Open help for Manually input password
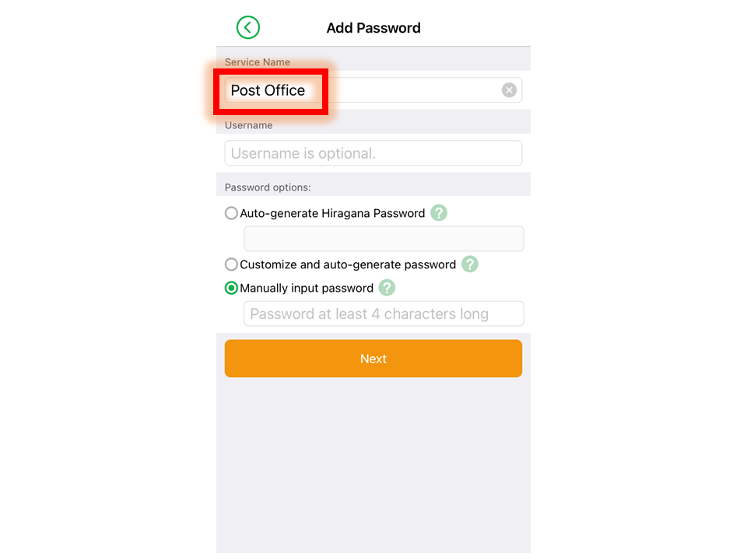Screen dimensions: 747x560 pos(387,288)
